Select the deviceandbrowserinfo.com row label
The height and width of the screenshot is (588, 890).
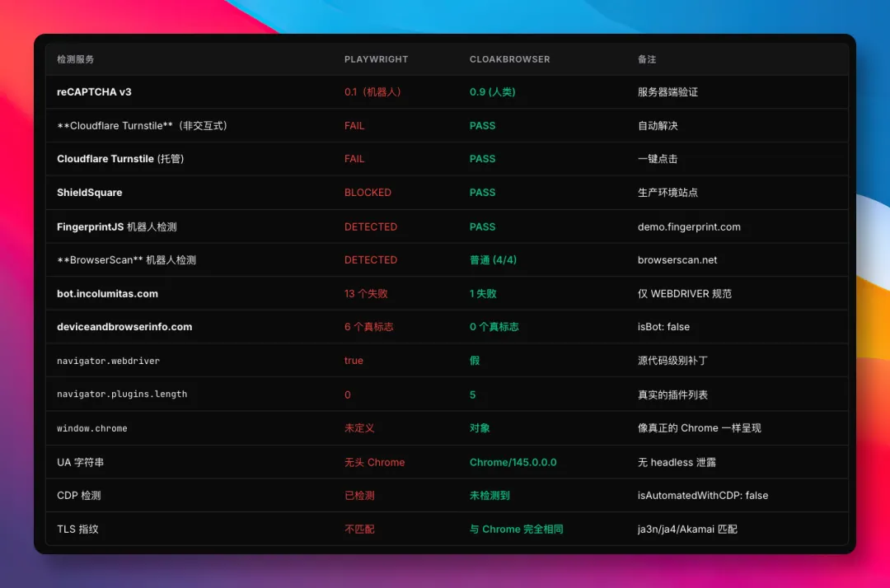(124, 327)
